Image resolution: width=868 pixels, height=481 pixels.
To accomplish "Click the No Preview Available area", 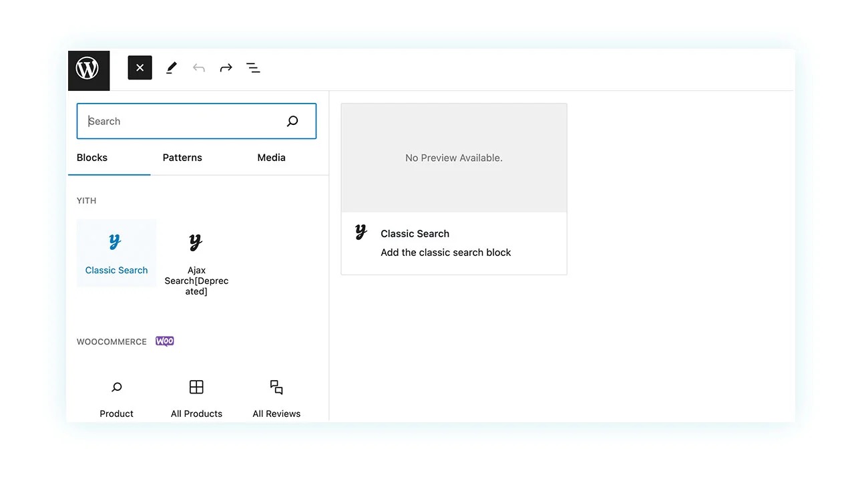I will coord(454,158).
